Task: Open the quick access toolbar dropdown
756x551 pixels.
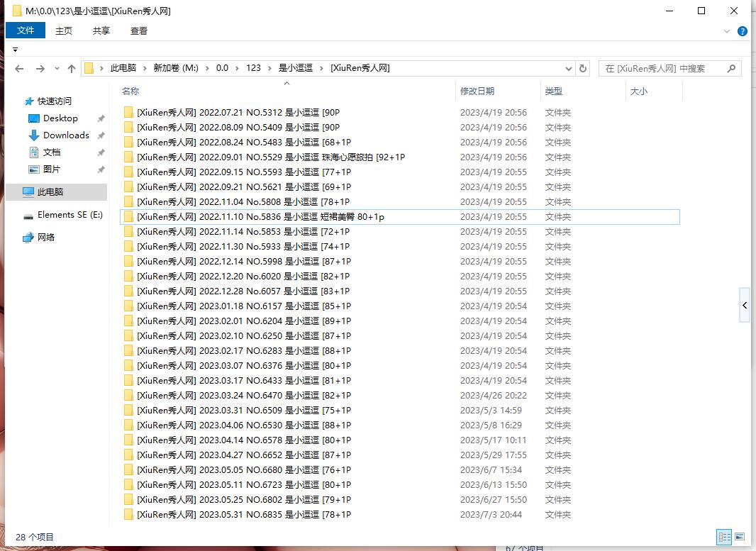Action: (x=15, y=50)
